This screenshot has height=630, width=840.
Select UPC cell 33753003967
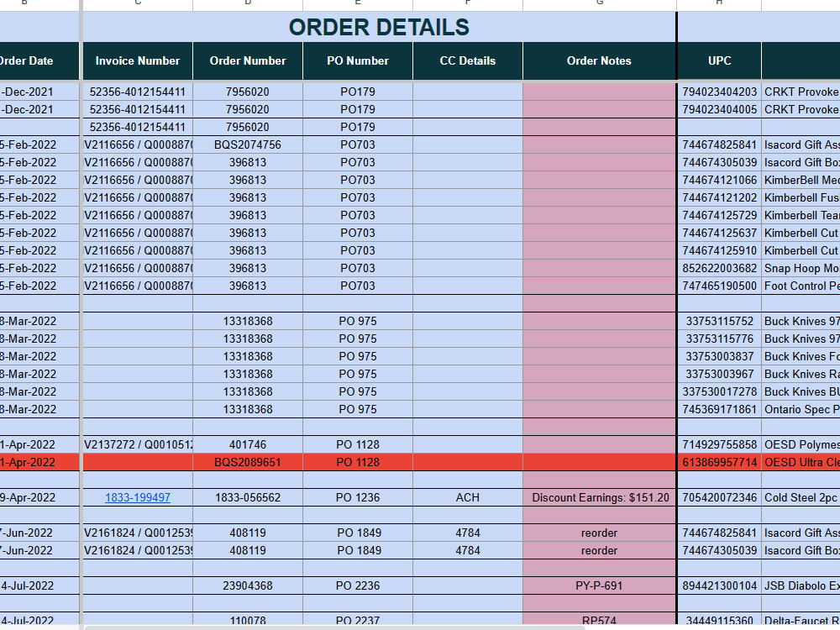tap(720, 374)
